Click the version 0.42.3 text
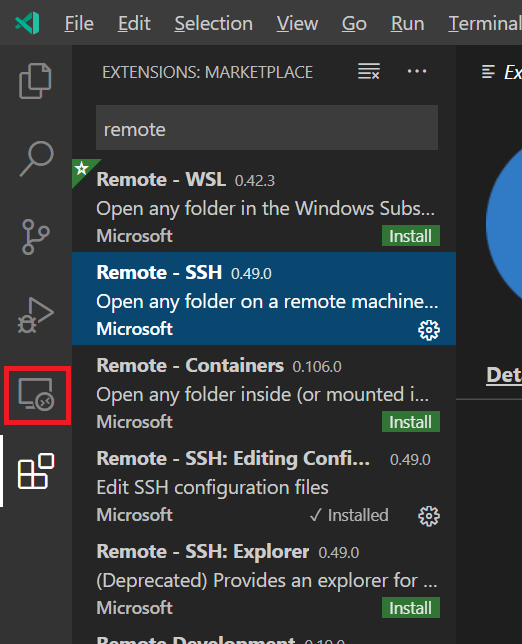The image size is (522, 644). point(255,181)
